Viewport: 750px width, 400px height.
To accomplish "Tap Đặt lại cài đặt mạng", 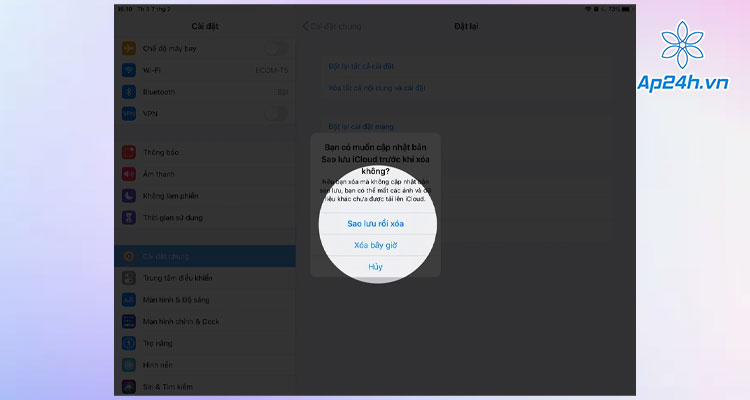I will (361, 127).
